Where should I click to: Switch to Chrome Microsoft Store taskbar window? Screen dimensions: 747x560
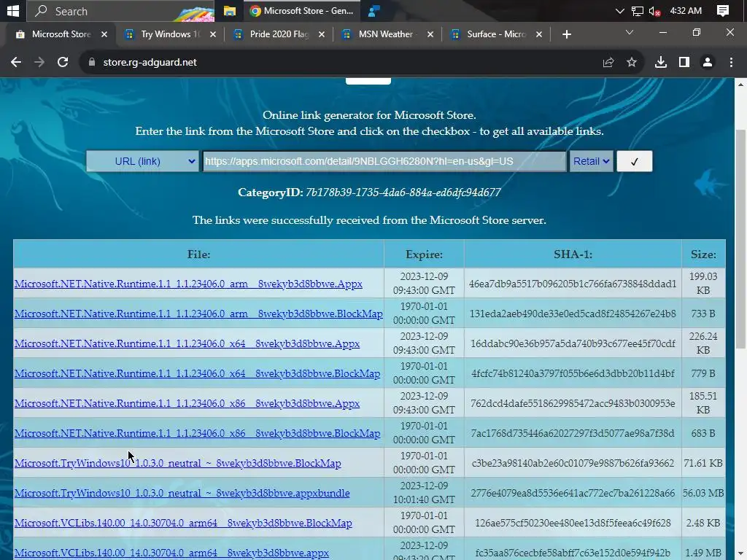(301, 11)
